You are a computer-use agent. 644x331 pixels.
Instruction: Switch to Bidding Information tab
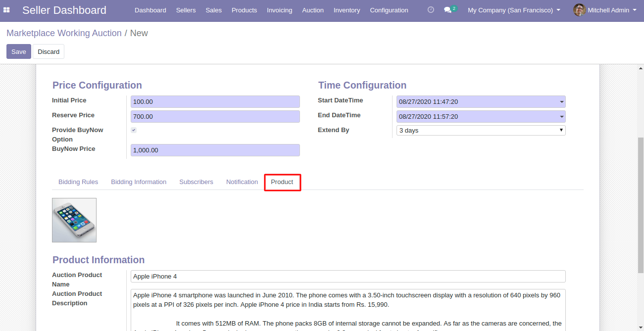(139, 182)
